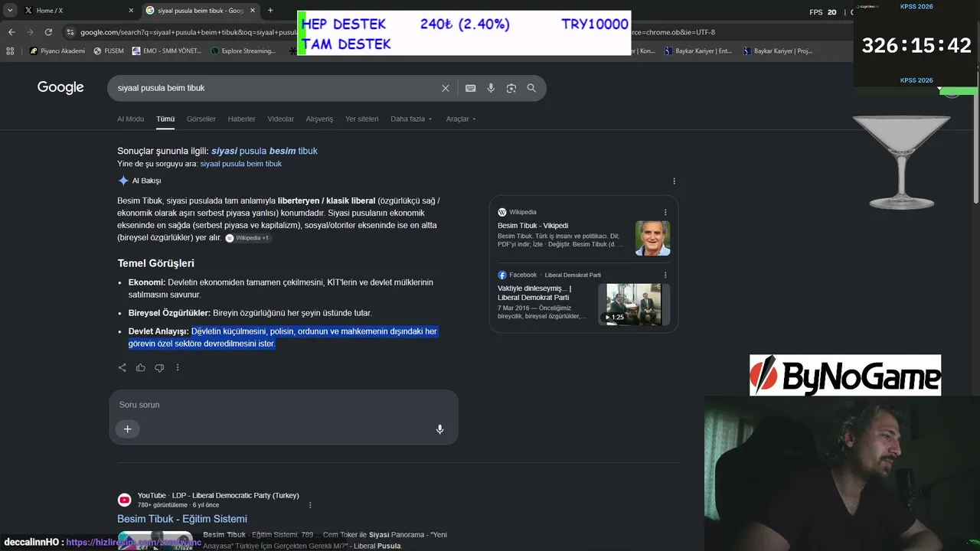
Task: Focus the 'Soru sorun' question field
Action: (283, 405)
